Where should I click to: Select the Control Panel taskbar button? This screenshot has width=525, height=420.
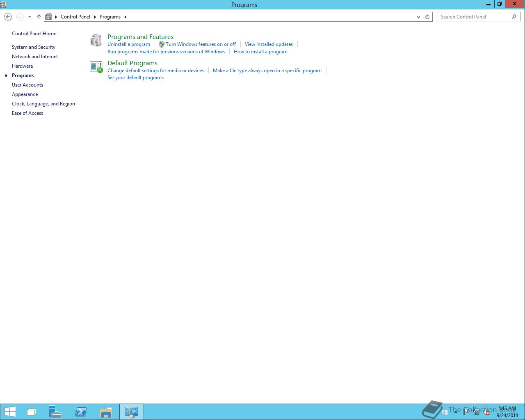[x=132, y=412]
